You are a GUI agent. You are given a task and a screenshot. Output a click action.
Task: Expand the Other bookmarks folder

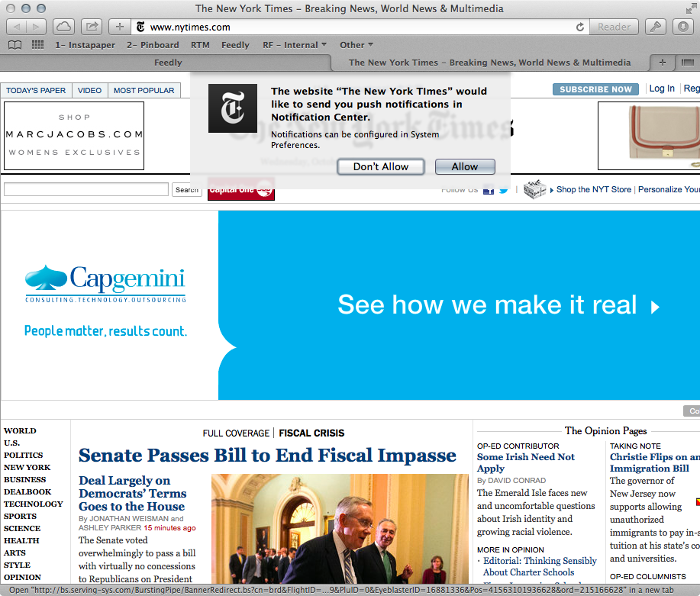pyautogui.click(x=356, y=45)
